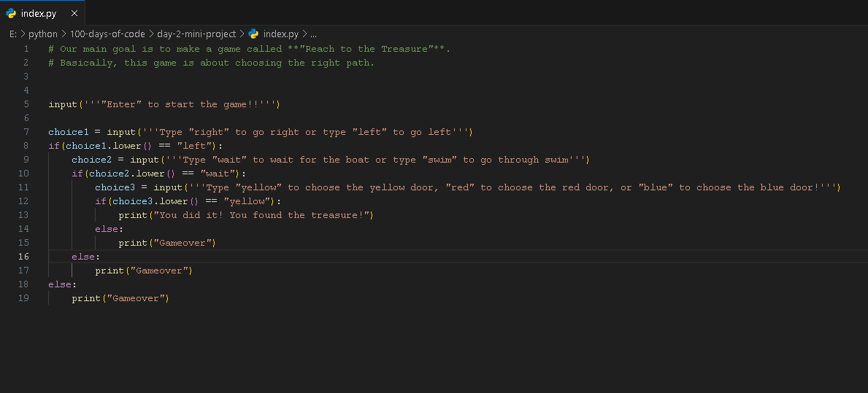The image size is (868, 393).
Task: Click line number 5 in gutter
Action: click(x=26, y=104)
